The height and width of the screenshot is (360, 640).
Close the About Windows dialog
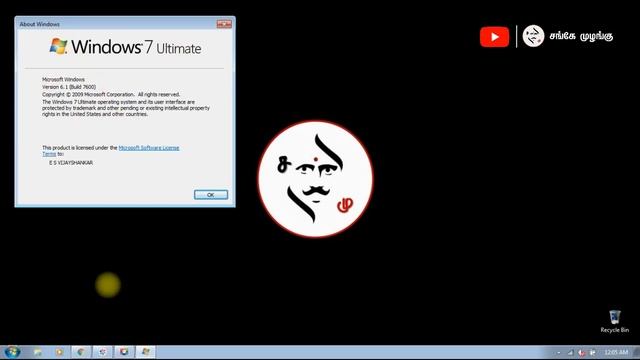(224, 24)
